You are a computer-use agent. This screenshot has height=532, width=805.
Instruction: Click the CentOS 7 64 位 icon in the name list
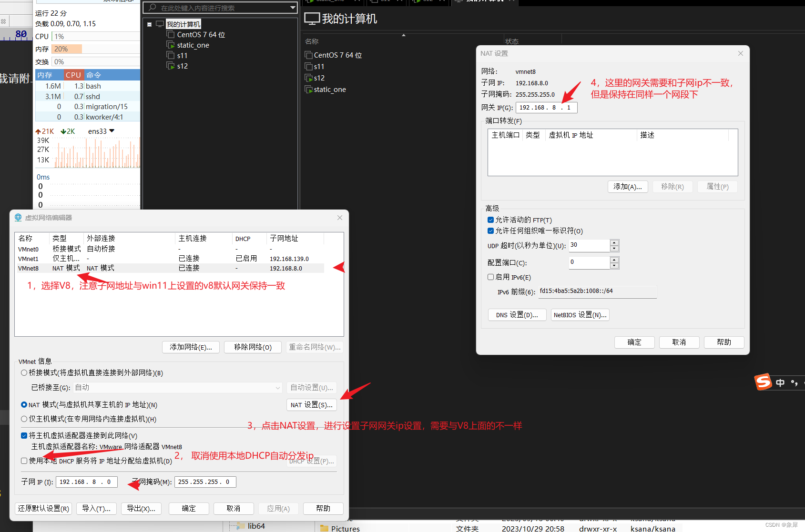coord(308,55)
